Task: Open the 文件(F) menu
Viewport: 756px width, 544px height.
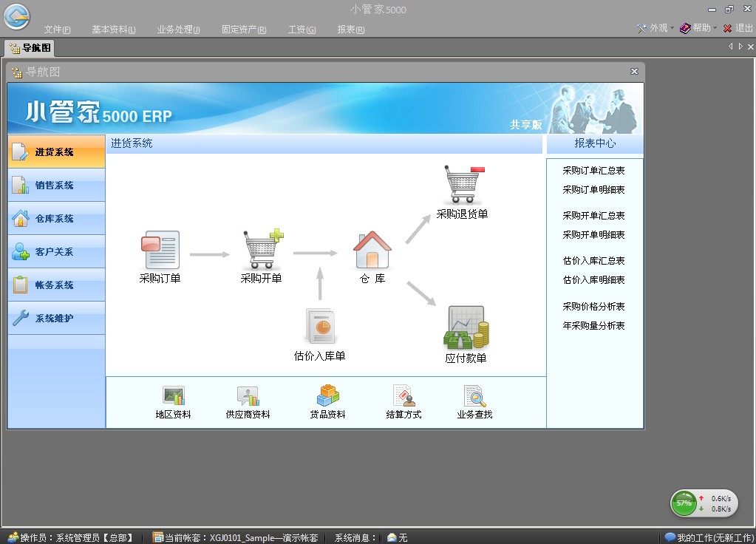Action: 58,30
